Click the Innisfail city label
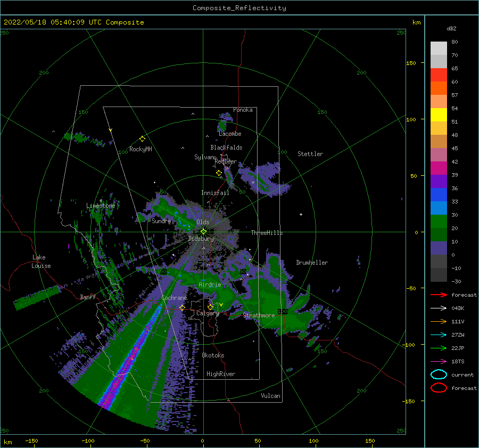The width and height of the screenshot is (479, 448). pos(215,193)
